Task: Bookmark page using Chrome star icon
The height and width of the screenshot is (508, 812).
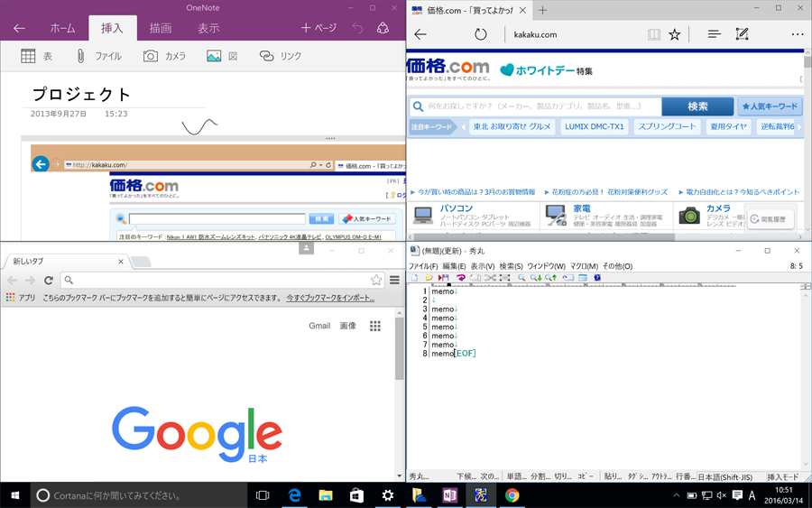Action: 376,281
